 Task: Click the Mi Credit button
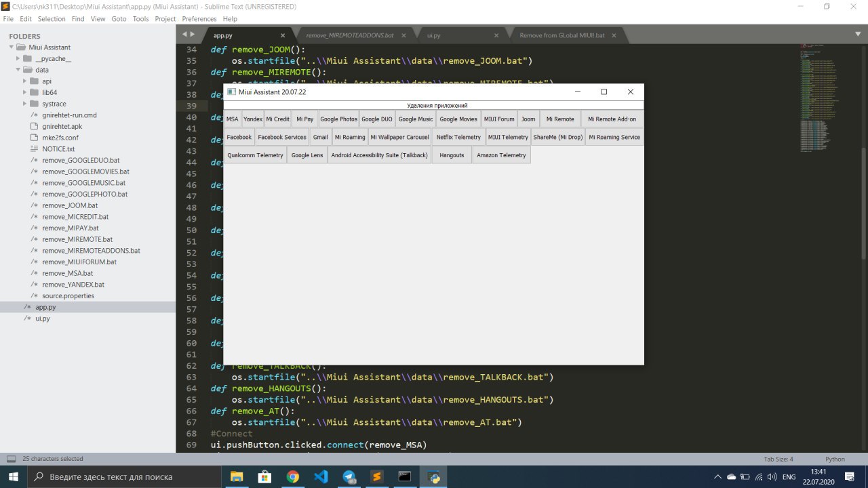[278, 119]
